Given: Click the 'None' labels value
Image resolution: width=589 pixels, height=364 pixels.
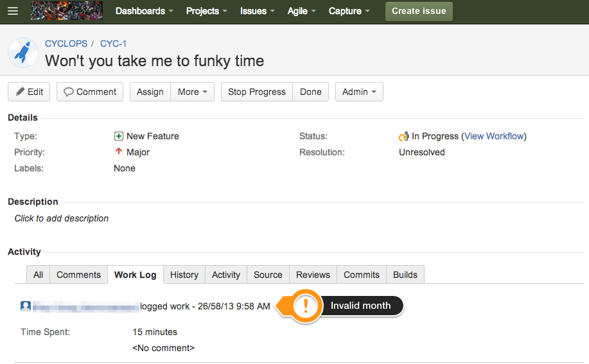Looking at the screenshot, I should click(x=125, y=168).
